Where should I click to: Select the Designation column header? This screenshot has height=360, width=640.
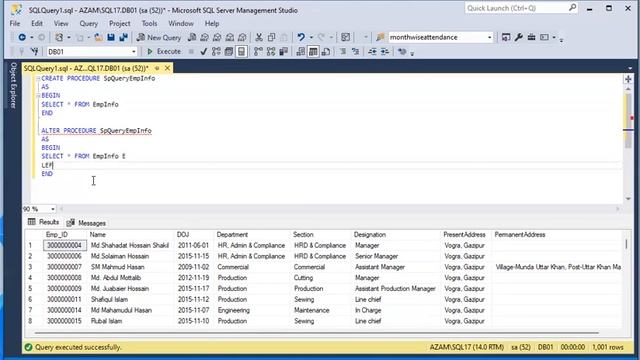(396, 235)
